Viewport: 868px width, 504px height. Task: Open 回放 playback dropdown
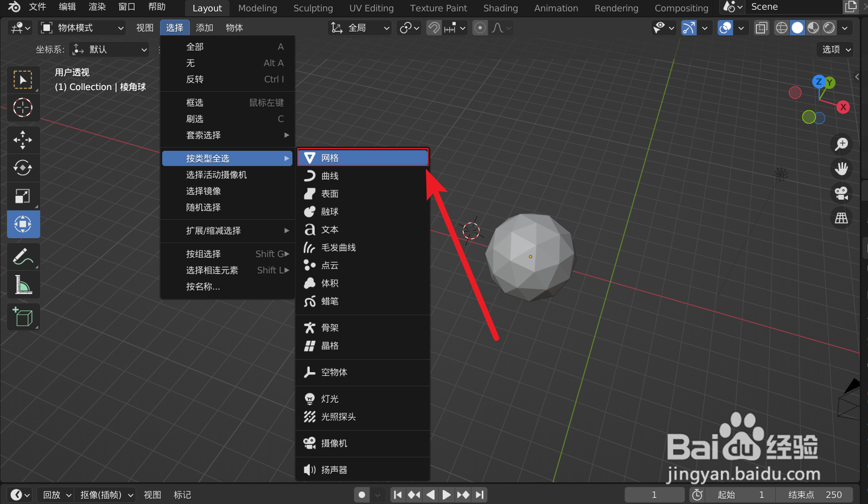55,495
